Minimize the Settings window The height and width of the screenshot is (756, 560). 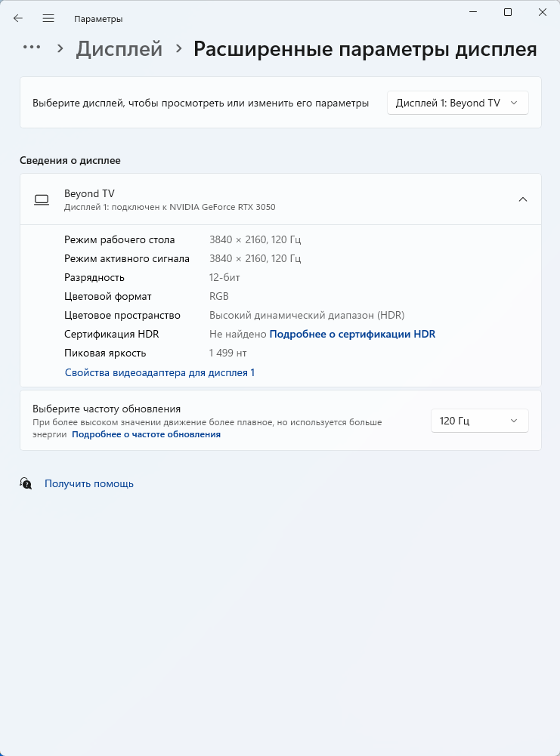(x=472, y=12)
